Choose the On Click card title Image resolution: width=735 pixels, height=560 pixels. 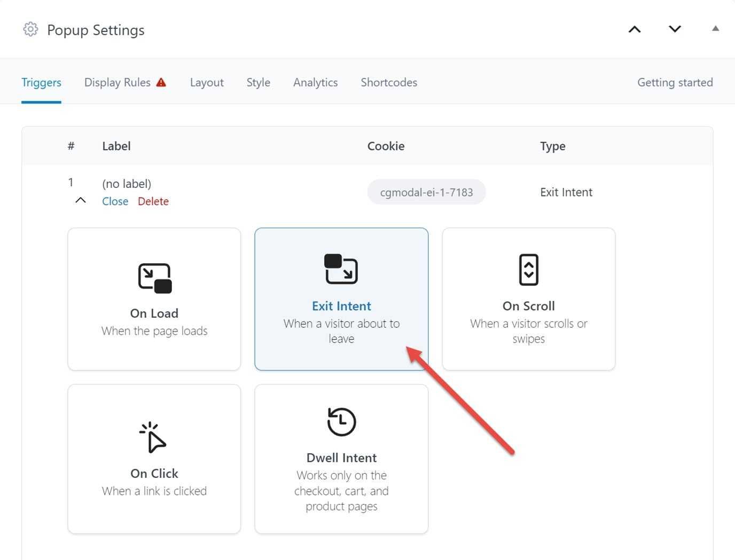(154, 474)
